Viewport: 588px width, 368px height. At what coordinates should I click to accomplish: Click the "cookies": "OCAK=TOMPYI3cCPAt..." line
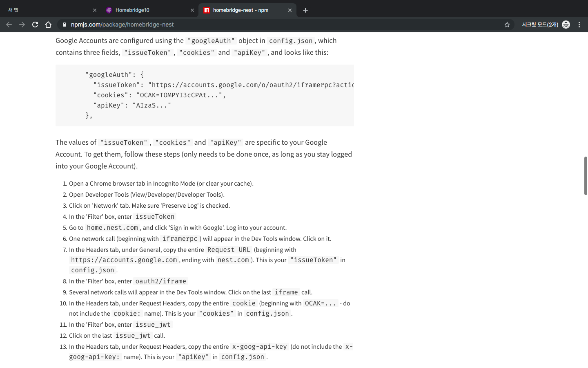[159, 95]
